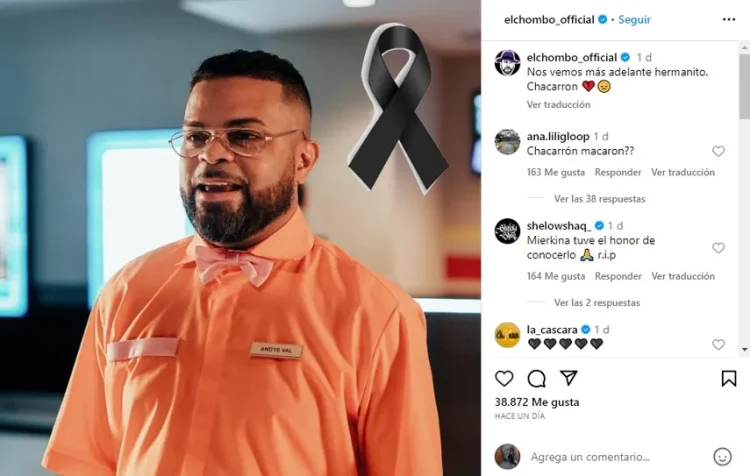750x476 pixels.
Task: Save the post with the bookmark icon
Action: 728,378
